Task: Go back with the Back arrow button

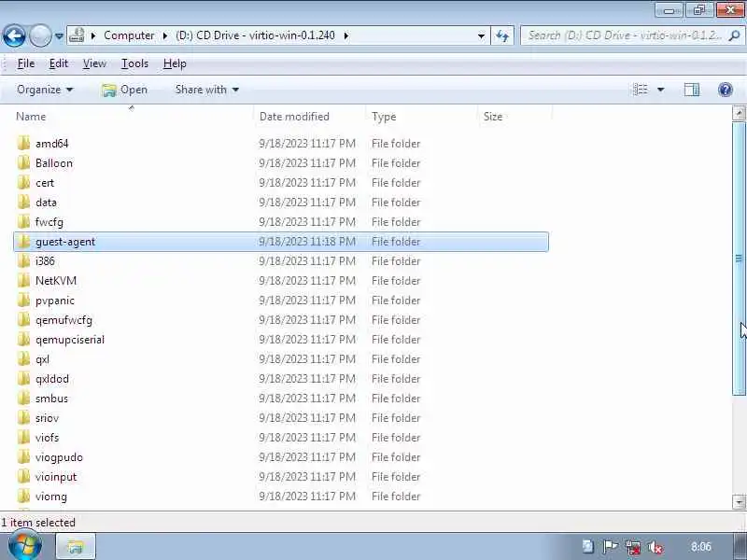Action: pos(14,35)
